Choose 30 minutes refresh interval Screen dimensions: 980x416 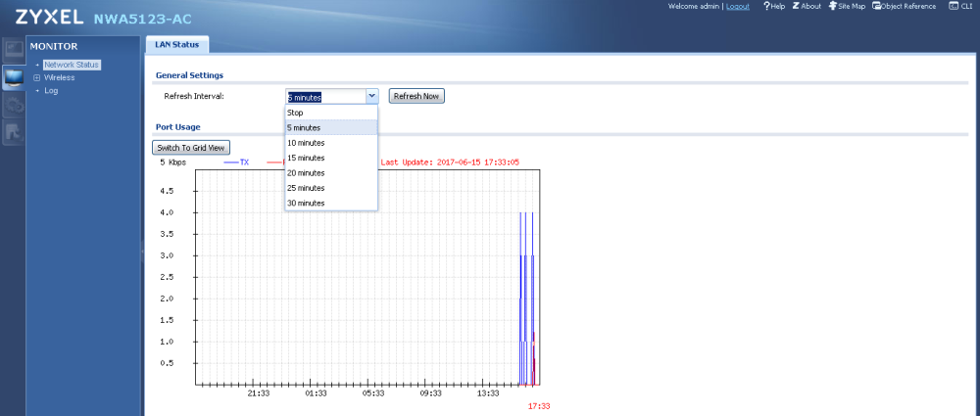[331, 203]
